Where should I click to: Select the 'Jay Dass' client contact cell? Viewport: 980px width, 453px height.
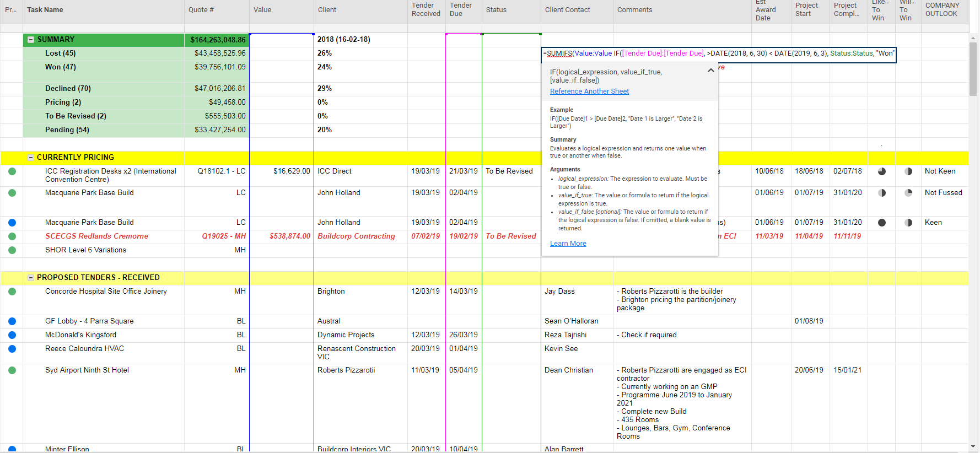[577, 300]
